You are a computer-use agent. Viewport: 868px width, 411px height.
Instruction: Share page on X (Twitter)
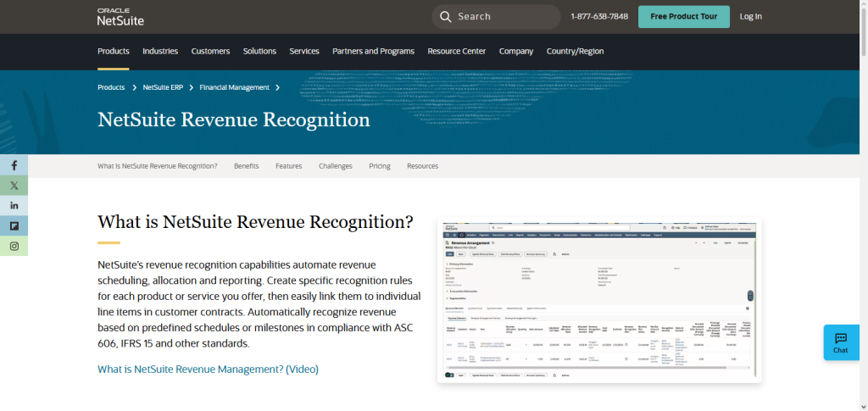[x=14, y=186]
